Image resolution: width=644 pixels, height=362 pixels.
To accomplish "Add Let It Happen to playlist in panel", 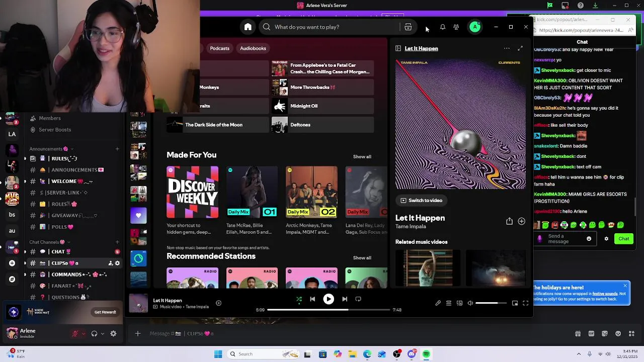I will tap(521, 221).
